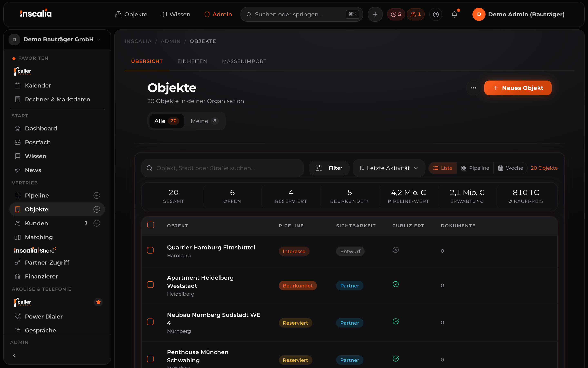Screen dimensions: 588x368
Task: Open Kalender in the favorites
Action: (x=57, y=85)
